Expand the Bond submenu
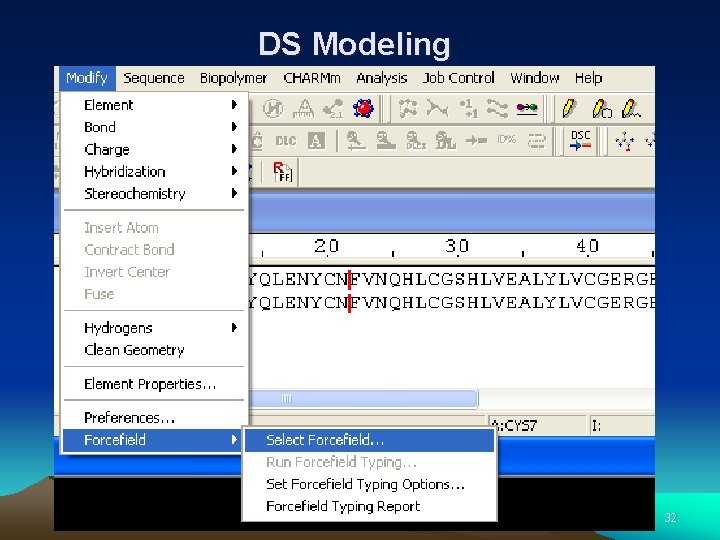 click(154, 127)
